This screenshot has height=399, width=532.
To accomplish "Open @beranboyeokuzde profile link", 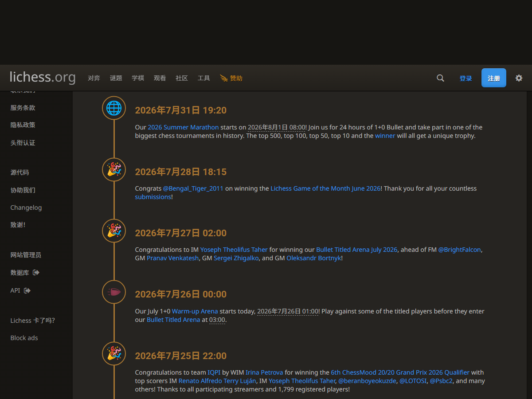I will pyautogui.click(x=367, y=381).
